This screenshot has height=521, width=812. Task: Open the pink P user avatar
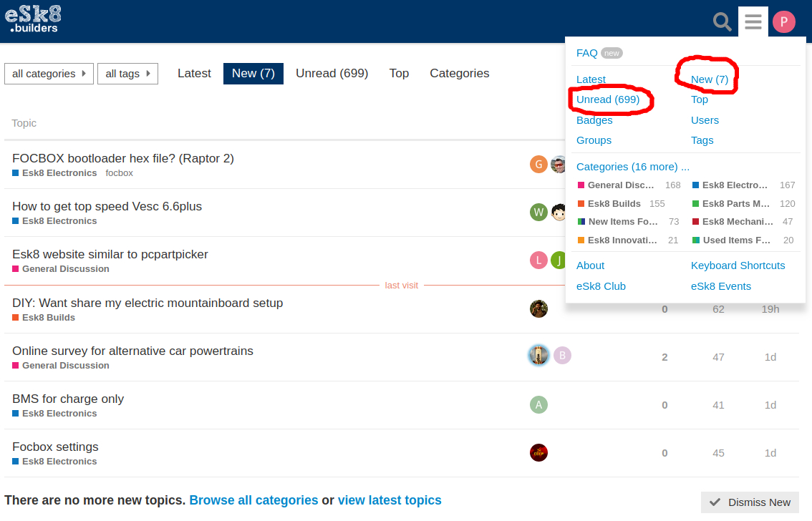784,21
